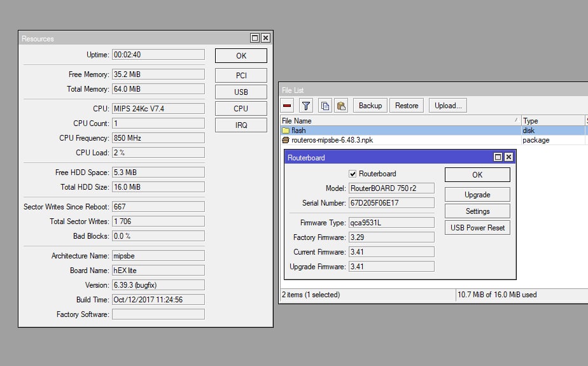
Task: Click the Total Memory field
Action: pos(158,89)
